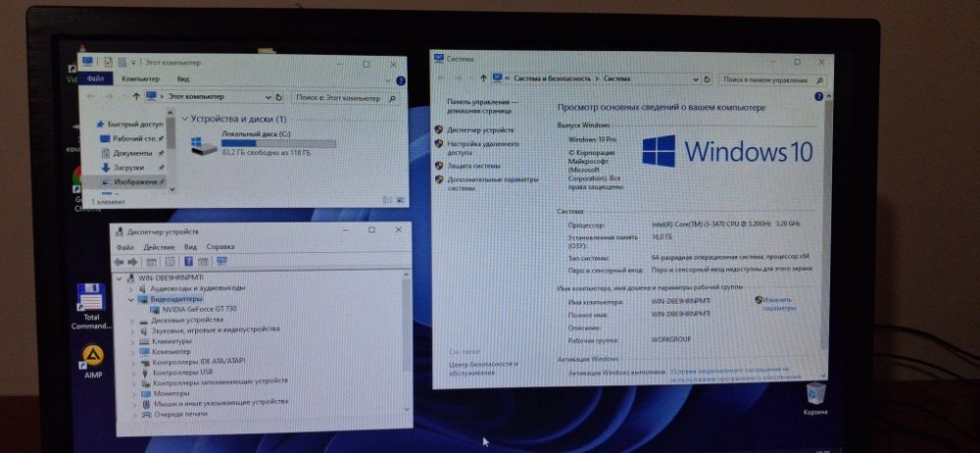Expand the Аудиовходы и аудиовыходы node
Image resolution: width=980 pixels, height=453 pixels.
click(x=131, y=288)
